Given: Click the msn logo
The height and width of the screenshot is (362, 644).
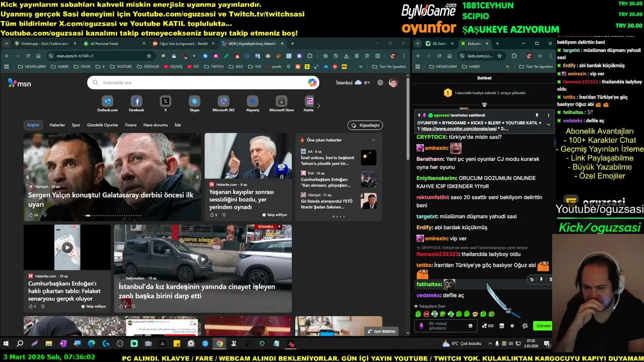Looking at the screenshot, I should pos(20,83).
